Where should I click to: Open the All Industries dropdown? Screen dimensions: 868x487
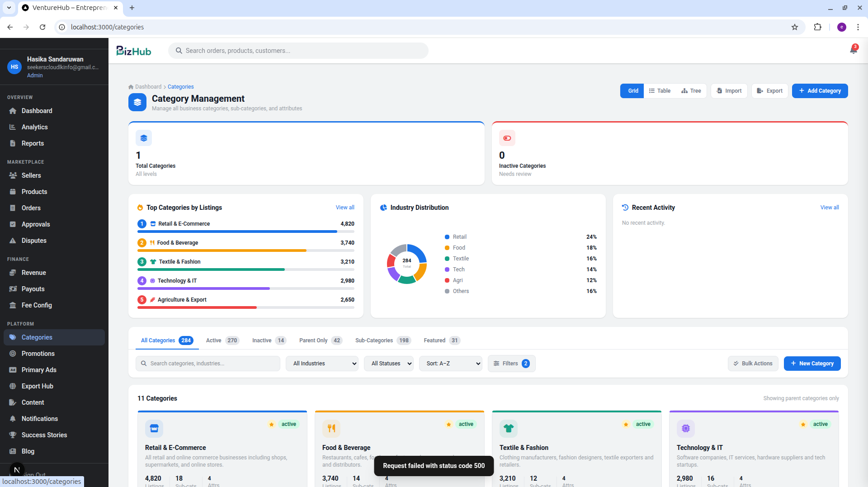click(x=322, y=364)
